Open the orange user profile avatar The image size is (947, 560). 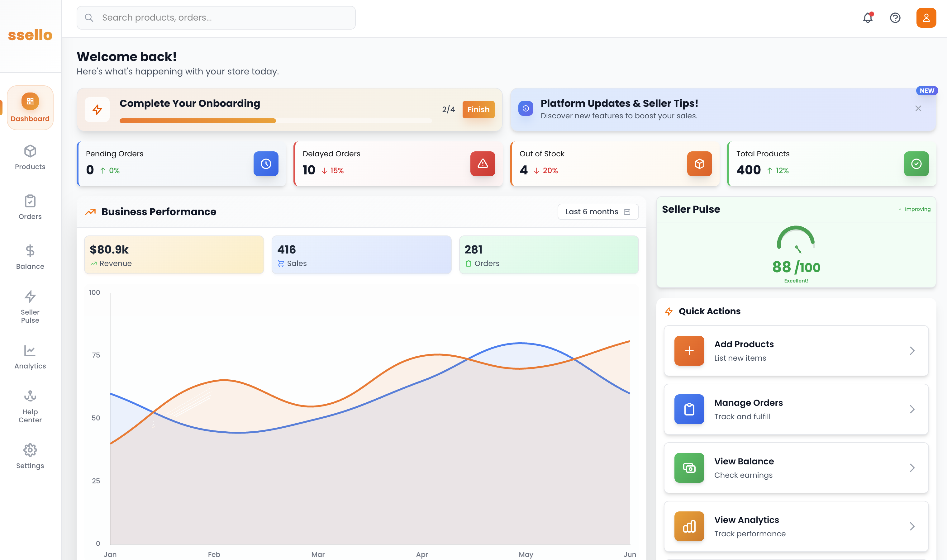point(926,18)
